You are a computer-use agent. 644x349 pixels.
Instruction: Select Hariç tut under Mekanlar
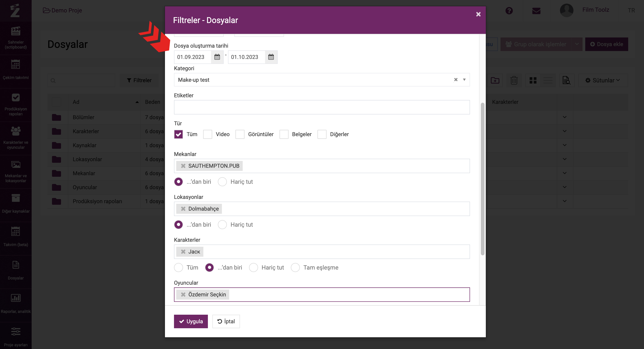(x=222, y=182)
